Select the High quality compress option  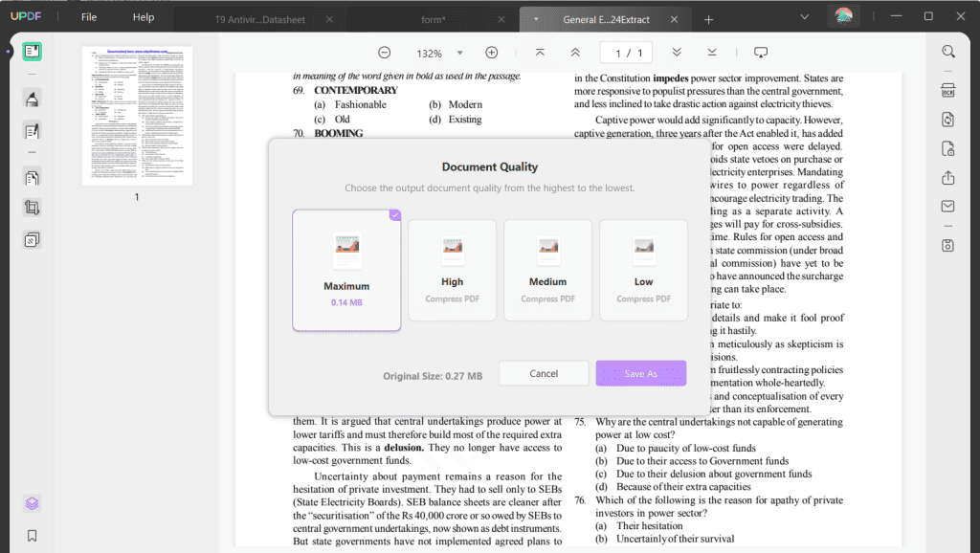coord(453,270)
